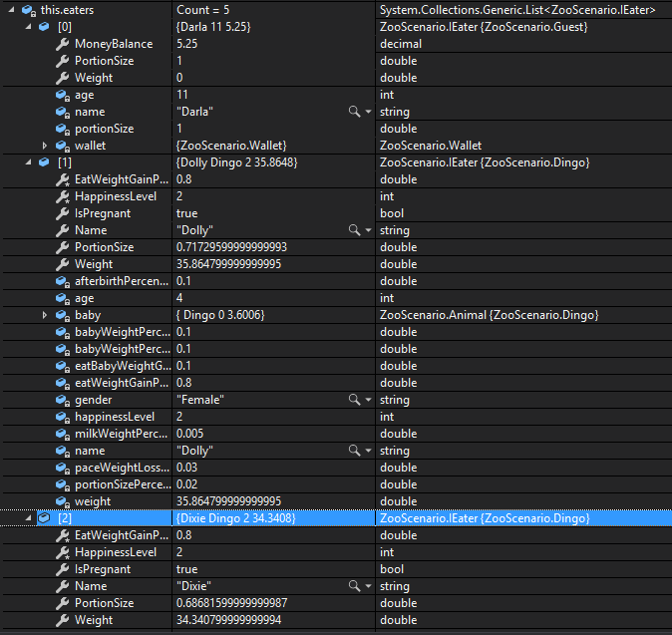This screenshot has height=635, width=672.
Task: Select the MoneyBalance row
Action: tap(337, 44)
